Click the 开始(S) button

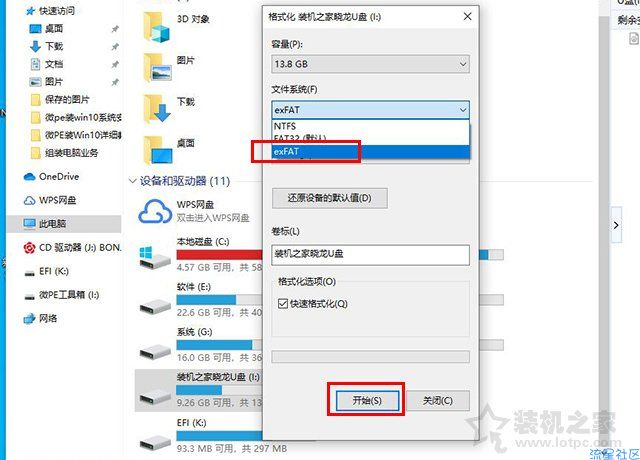click(367, 400)
